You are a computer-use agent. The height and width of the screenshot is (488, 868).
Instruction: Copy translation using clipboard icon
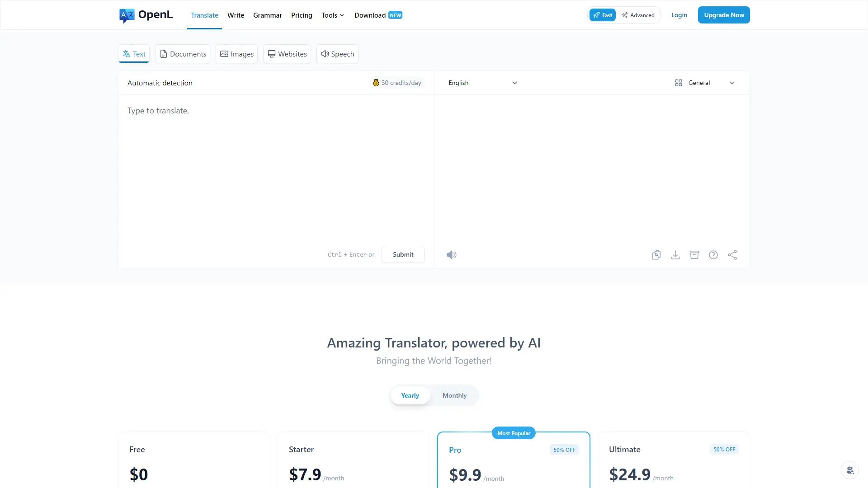coord(656,255)
